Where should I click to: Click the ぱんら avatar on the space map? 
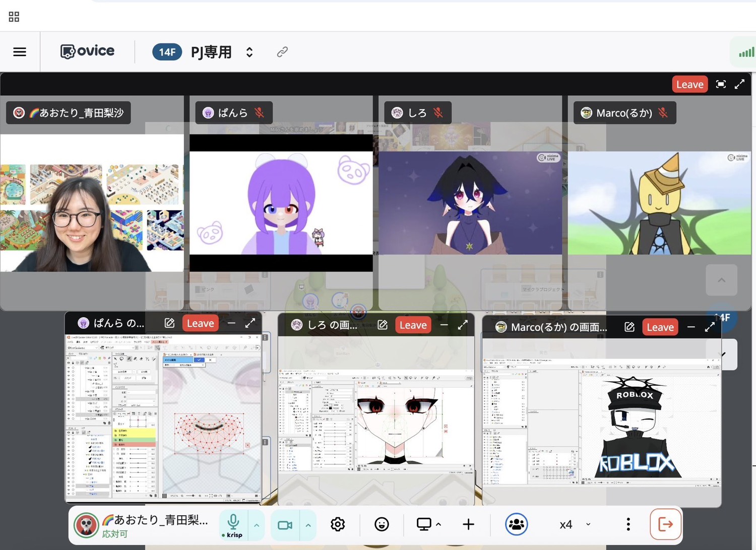[x=310, y=302]
